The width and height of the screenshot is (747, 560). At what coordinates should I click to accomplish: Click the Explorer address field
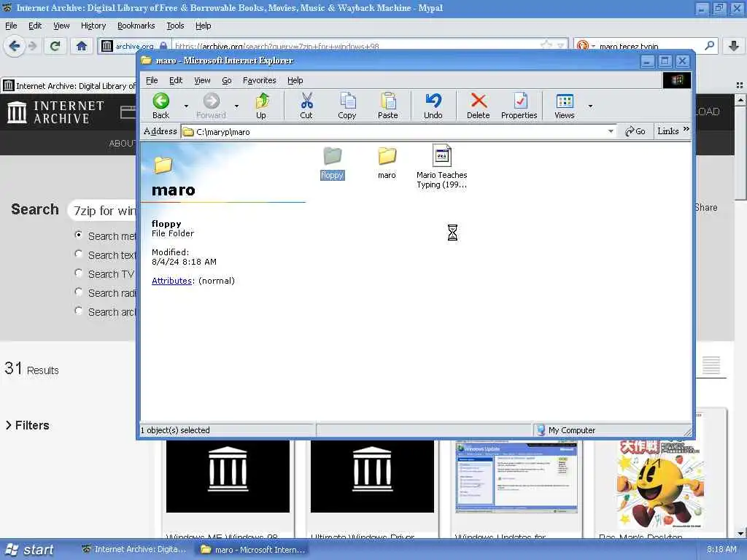[x=398, y=131]
